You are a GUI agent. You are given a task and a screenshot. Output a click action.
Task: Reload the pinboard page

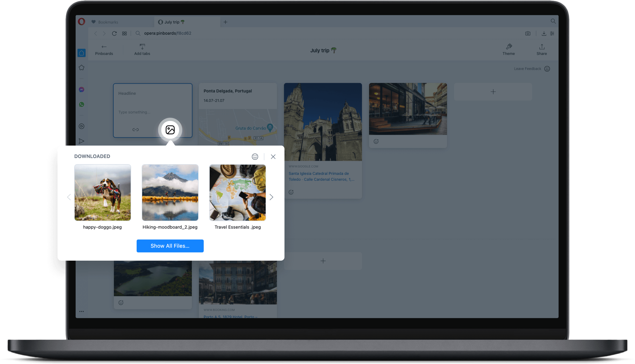click(114, 33)
